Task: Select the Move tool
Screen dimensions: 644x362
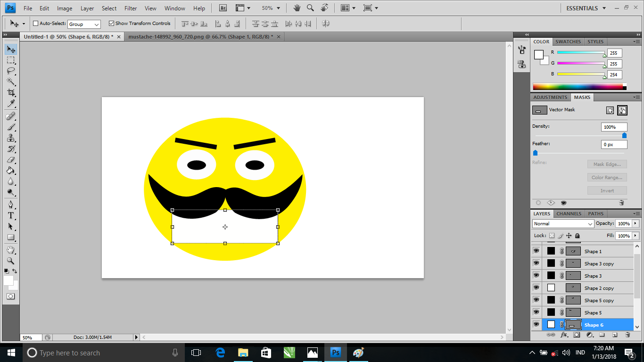Action: point(11,49)
